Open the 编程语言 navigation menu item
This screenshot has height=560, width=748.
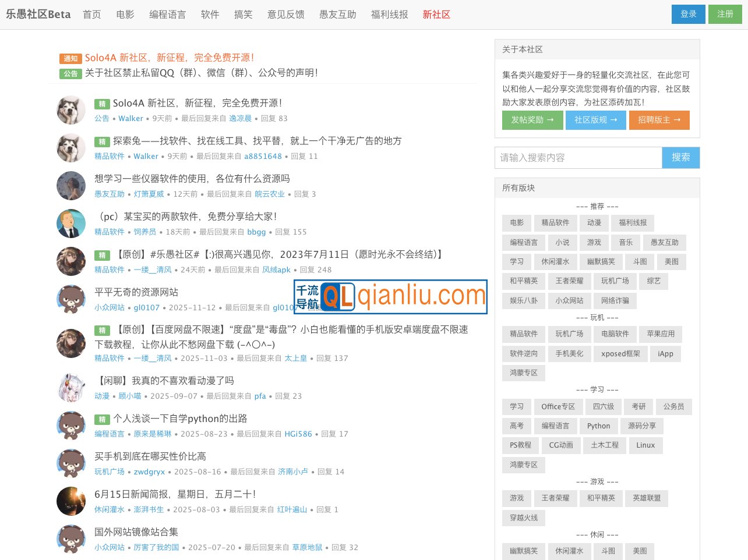[167, 15]
